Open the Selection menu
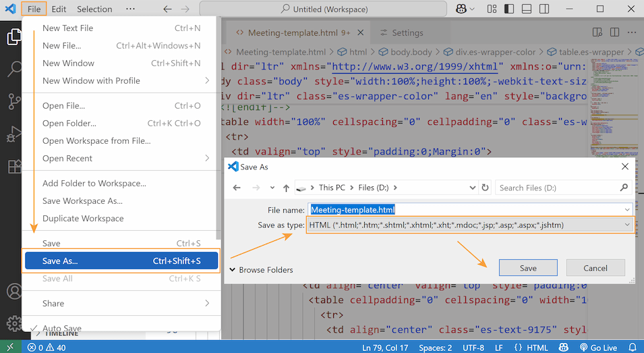The width and height of the screenshot is (644, 353). tap(94, 9)
